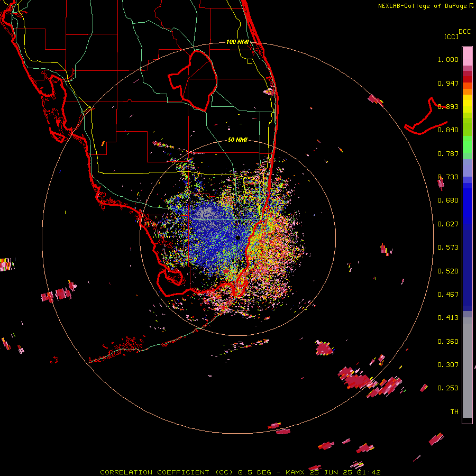The height and width of the screenshot is (476, 476).
Task: Click the 0.520 color scale label
Action: click(x=448, y=271)
